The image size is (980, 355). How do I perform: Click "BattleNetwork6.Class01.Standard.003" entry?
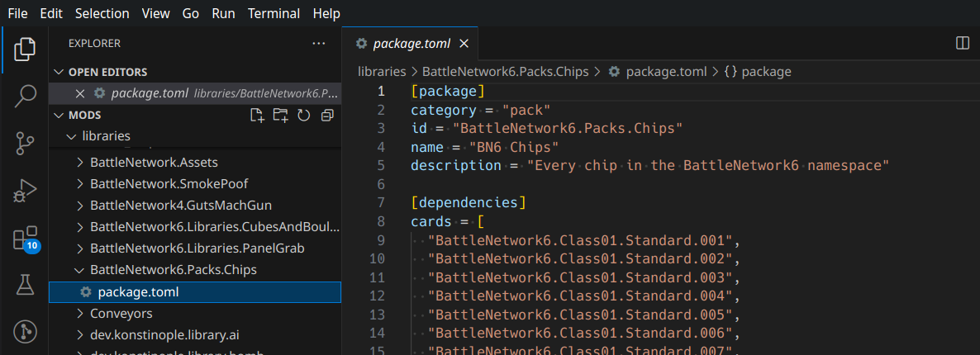pos(580,277)
